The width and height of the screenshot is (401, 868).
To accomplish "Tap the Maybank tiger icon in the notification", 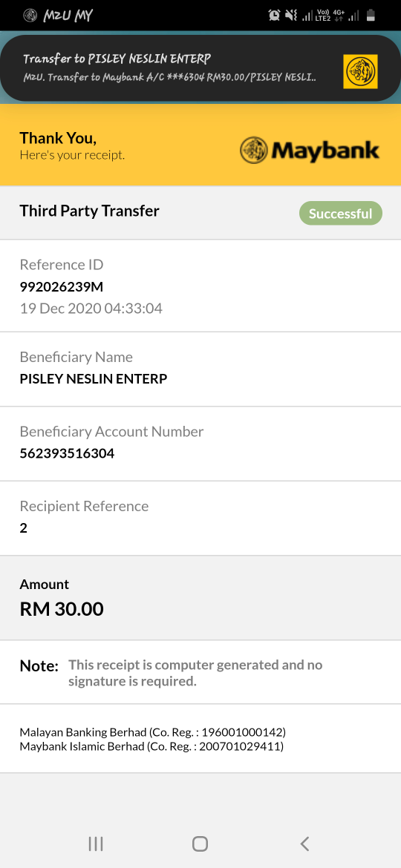I will (361, 71).
